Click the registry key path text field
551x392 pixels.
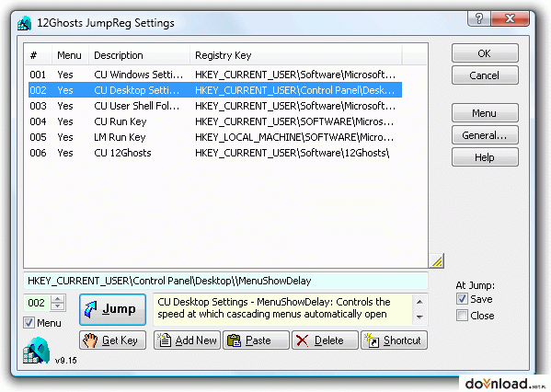click(x=225, y=281)
